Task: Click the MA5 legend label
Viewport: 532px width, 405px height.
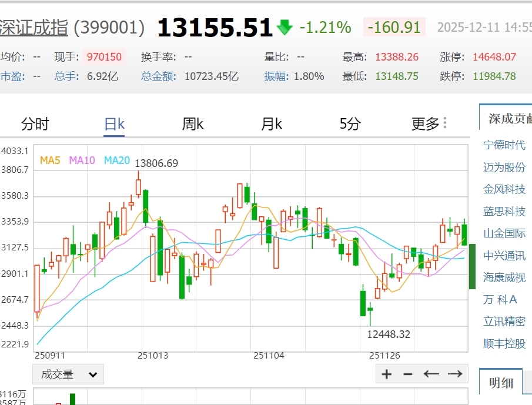Action: 50,160
